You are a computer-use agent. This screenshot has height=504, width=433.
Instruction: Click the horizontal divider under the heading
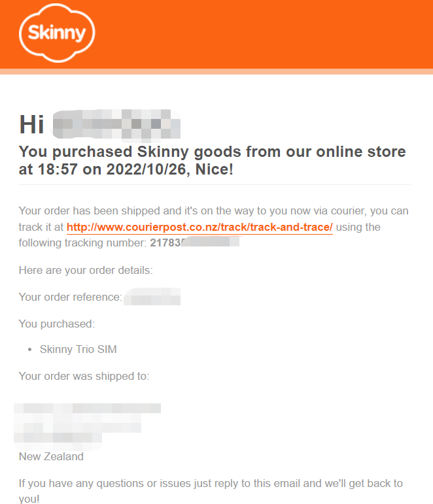coord(215,185)
